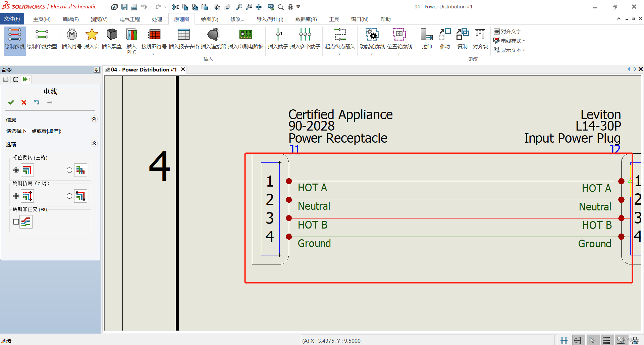The image size is (644, 345).
Task: Select the Copy tool (复制)
Action: [x=463, y=39]
